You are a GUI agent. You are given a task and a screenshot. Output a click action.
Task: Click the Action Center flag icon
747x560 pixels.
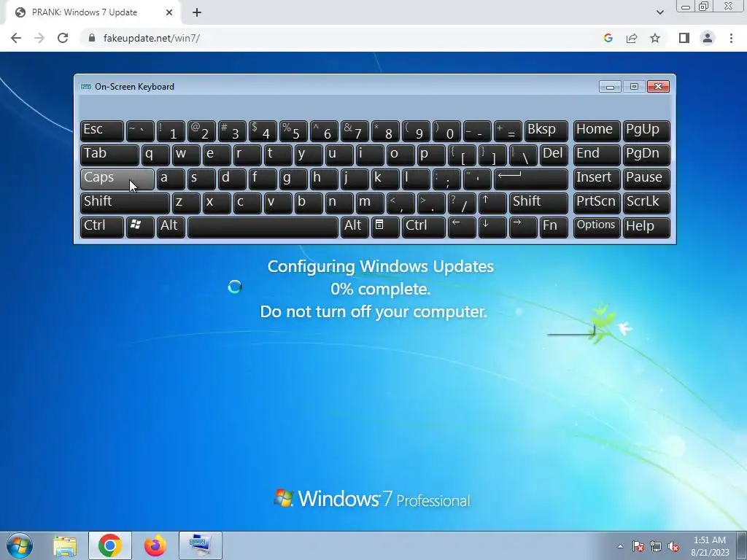pyautogui.click(x=638, y=546)
